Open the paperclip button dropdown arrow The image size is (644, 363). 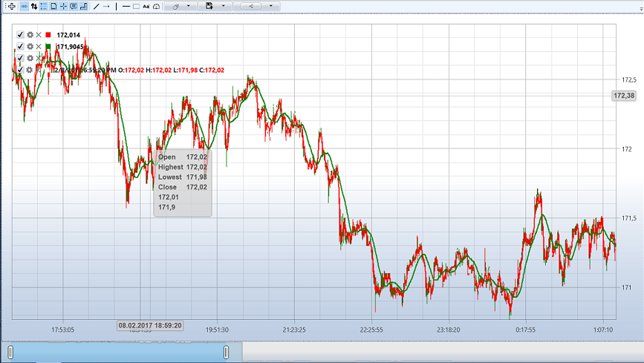(189, 6)
